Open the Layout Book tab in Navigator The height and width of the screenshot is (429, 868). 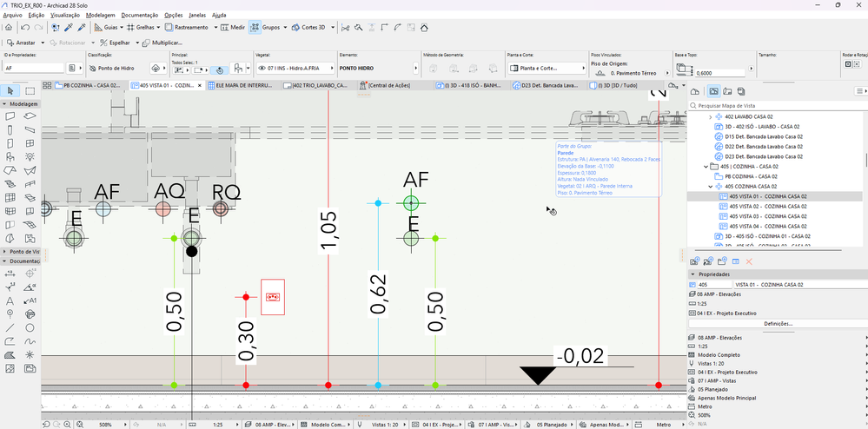(x=728, y=91)
